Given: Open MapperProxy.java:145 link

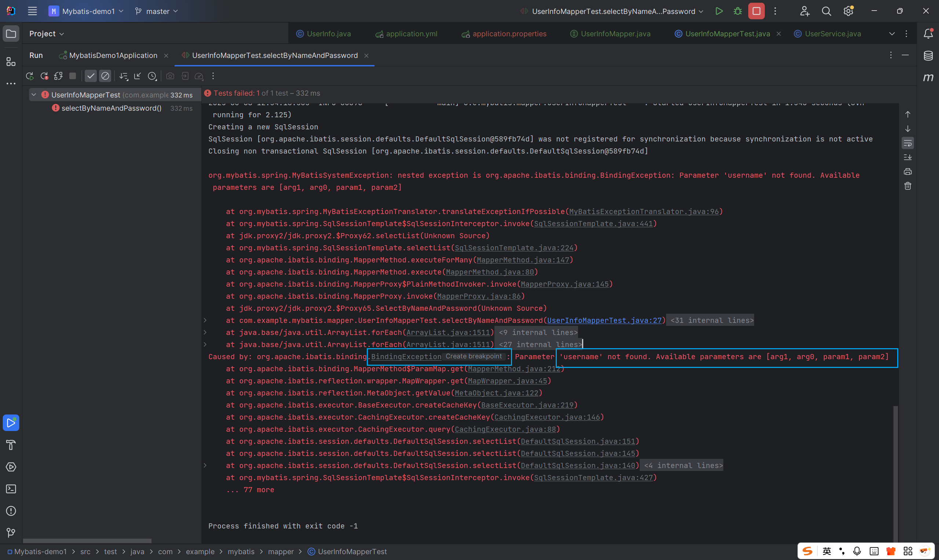Looking at the screenshot, I should coord(565,284).
